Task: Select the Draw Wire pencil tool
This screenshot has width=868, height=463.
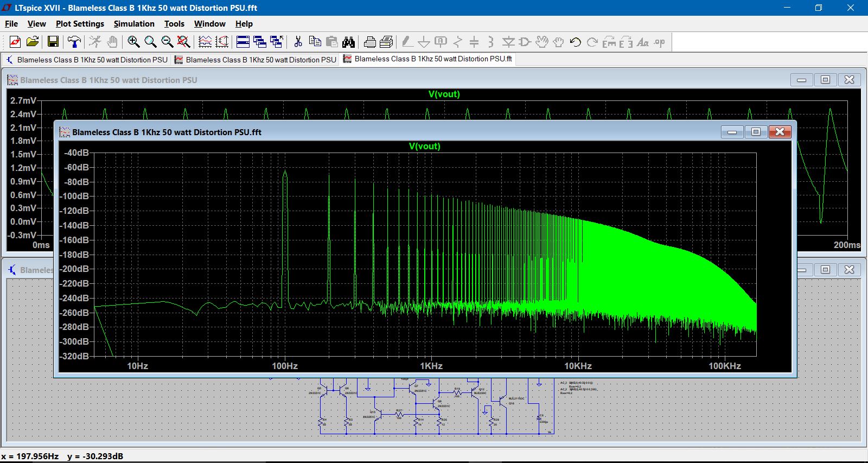Action: pyautogui.click(x=407, y=42)
